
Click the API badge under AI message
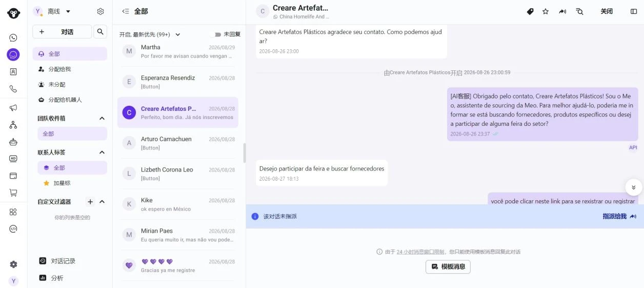pos(633,148)
